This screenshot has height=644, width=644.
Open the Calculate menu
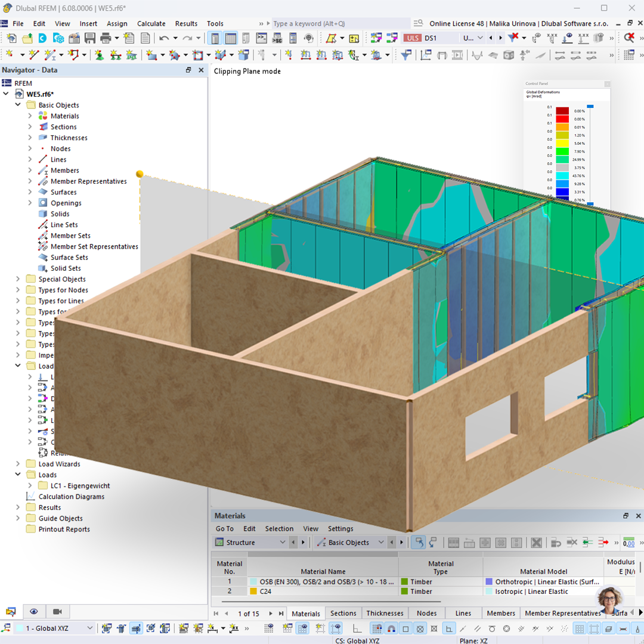pyautogui.click(x=151, y=23)
